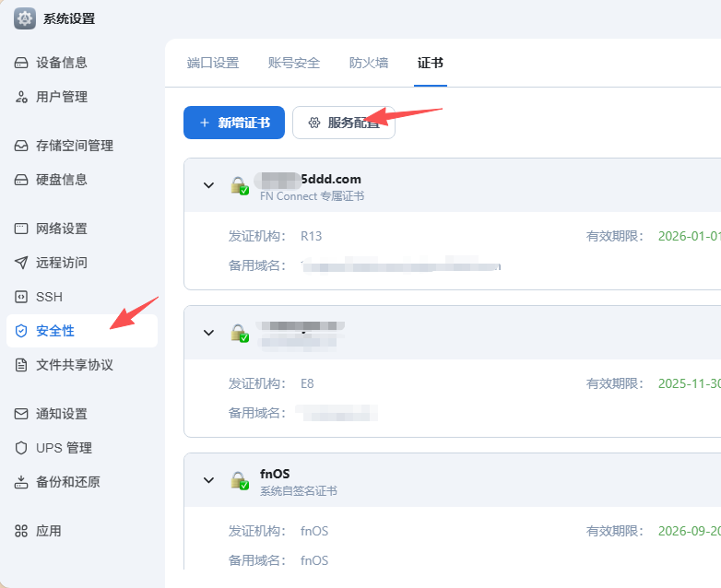
Task: Click the lock icon of fnOS certificate
Action: click(x=240, y=480)
